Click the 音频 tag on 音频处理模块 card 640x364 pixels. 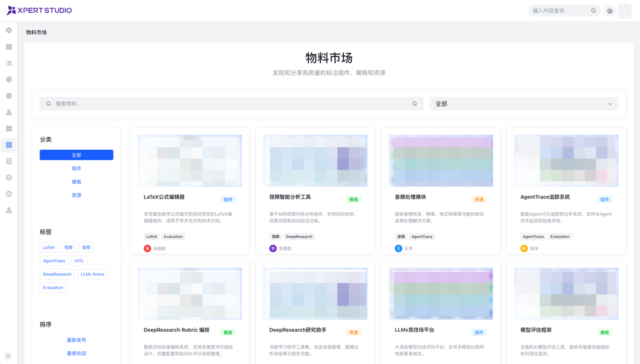tap(401, 237)
